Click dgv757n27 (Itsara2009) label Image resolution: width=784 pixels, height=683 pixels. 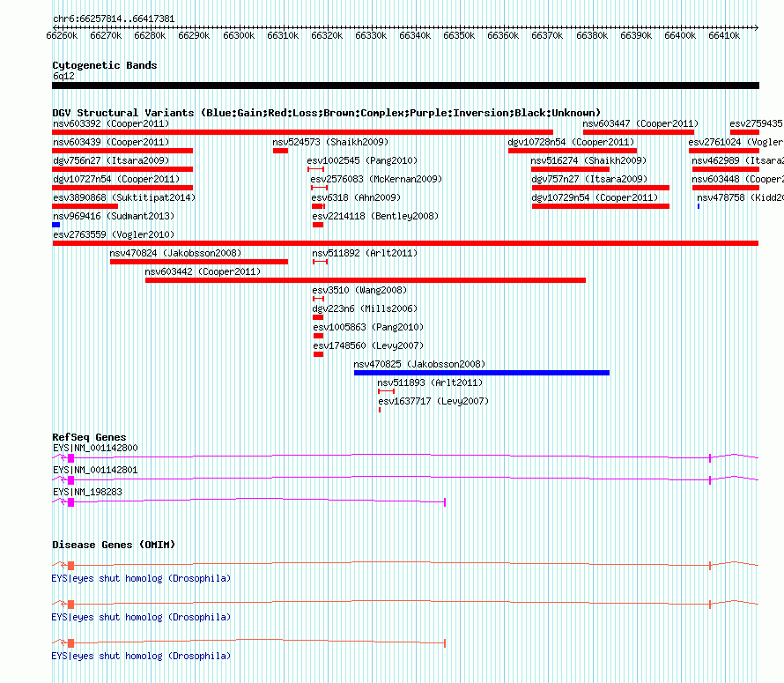[x=589, y=179]
